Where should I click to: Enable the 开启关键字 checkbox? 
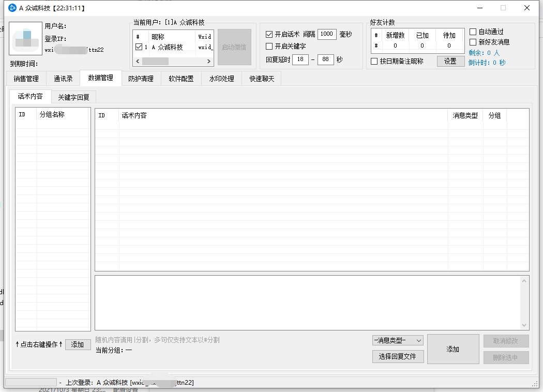[269, 47]
